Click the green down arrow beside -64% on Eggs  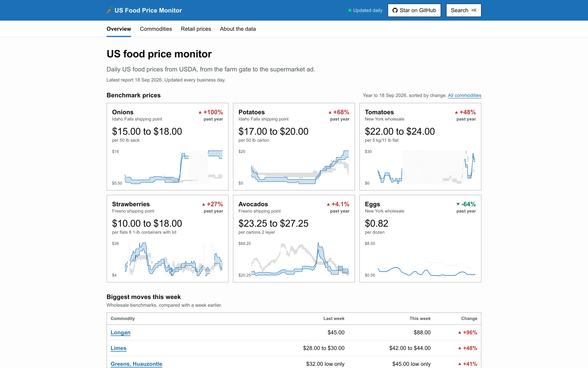tap(458, 204)
